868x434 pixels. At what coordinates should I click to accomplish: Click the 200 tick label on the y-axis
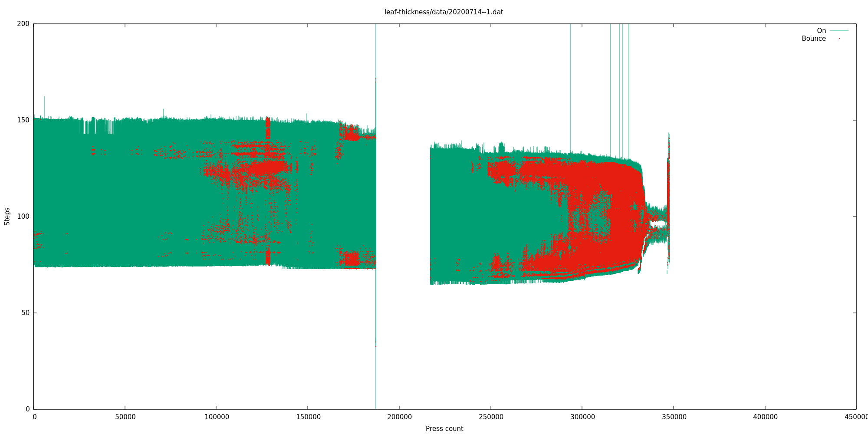[23, 24]
